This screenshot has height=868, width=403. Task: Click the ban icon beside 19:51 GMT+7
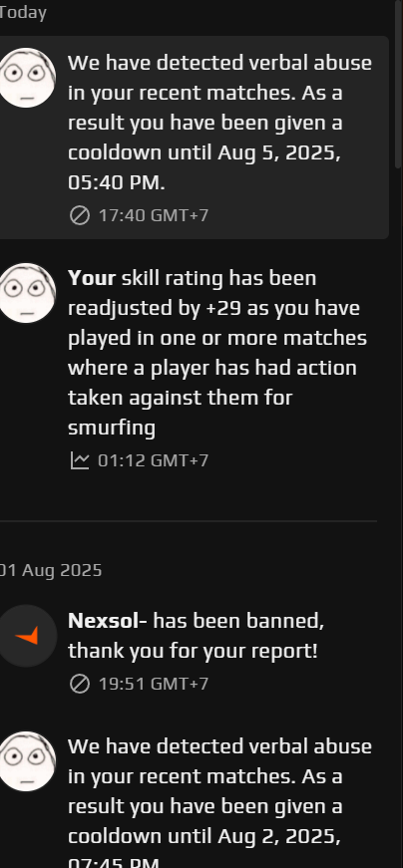pyautogui.click(x=80, y=684)
